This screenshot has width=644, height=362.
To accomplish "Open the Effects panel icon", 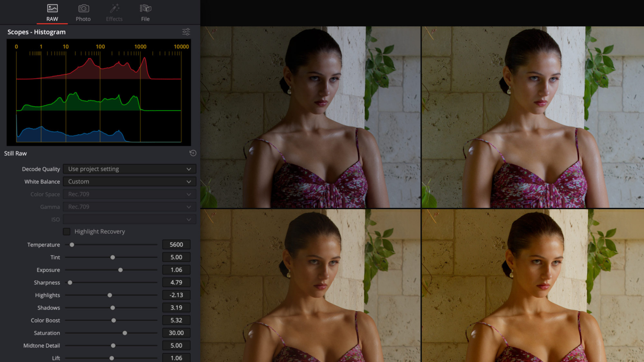I will coord(114,8).
